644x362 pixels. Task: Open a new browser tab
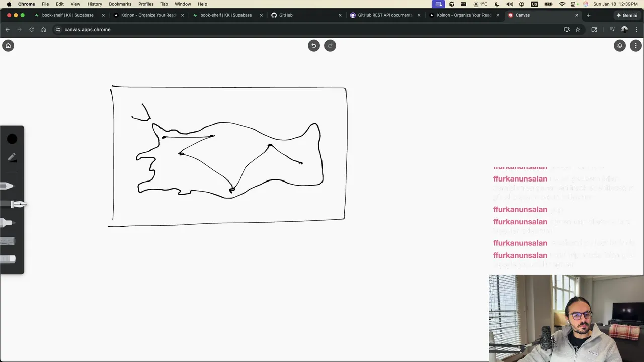coord(588,15)
